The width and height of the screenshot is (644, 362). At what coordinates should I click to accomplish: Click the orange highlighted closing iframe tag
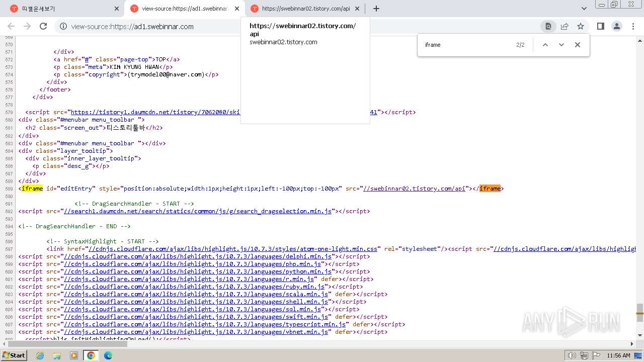pyautogui.click(x=490, y=189)
